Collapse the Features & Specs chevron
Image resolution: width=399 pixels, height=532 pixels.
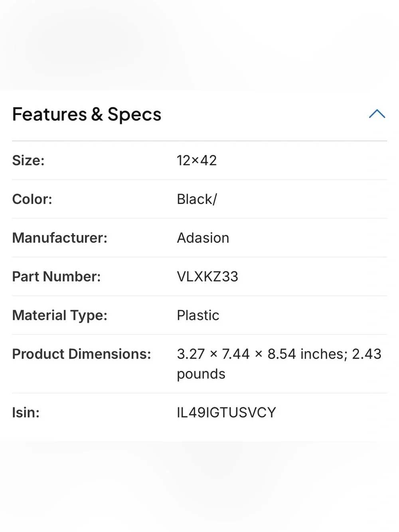pos(377,114)
